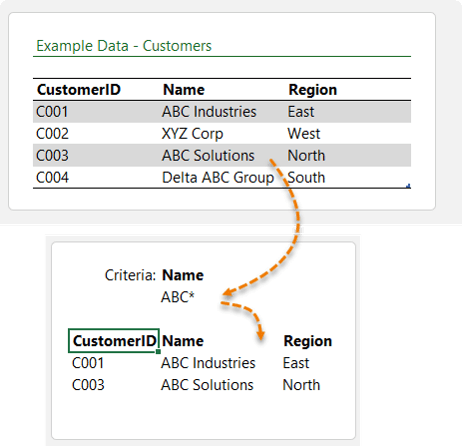Select the East cell in the Customers table
This screenshot has height=446, width=462.
click(x=301, y=112)
